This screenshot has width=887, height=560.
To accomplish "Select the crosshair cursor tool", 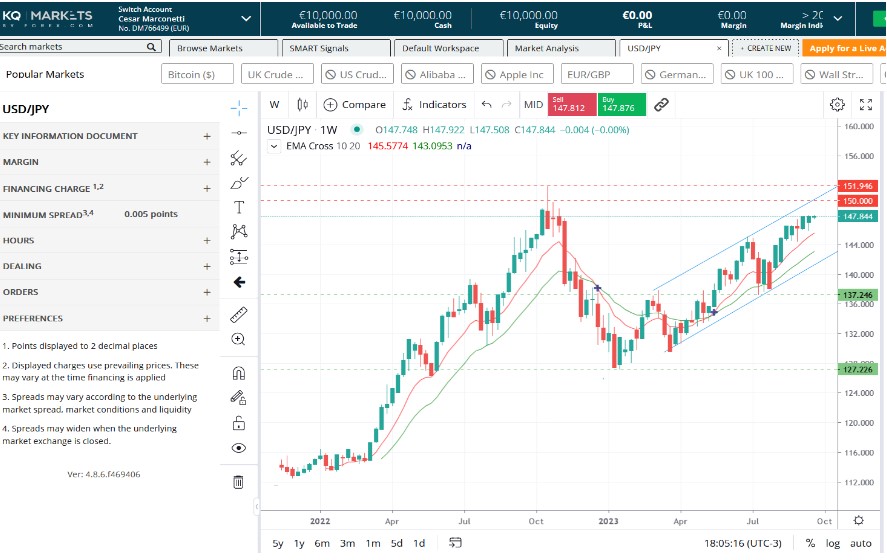I will click(239, 107).
